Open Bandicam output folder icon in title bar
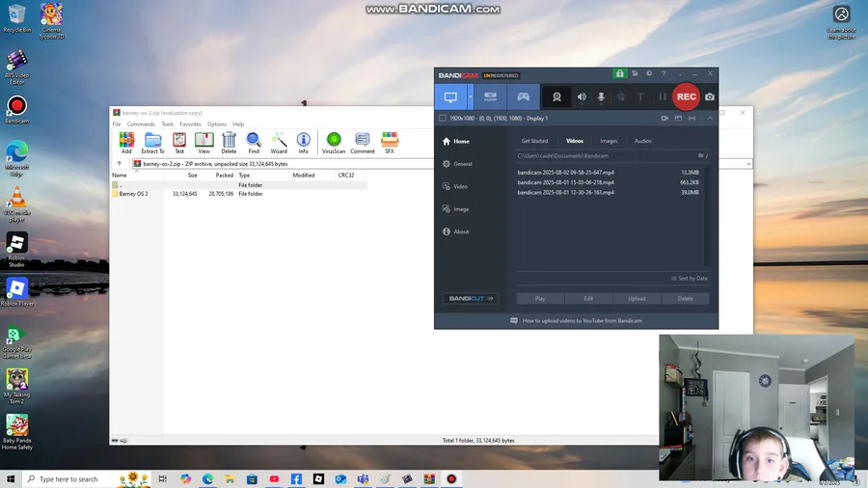 (x=635, y=73)
